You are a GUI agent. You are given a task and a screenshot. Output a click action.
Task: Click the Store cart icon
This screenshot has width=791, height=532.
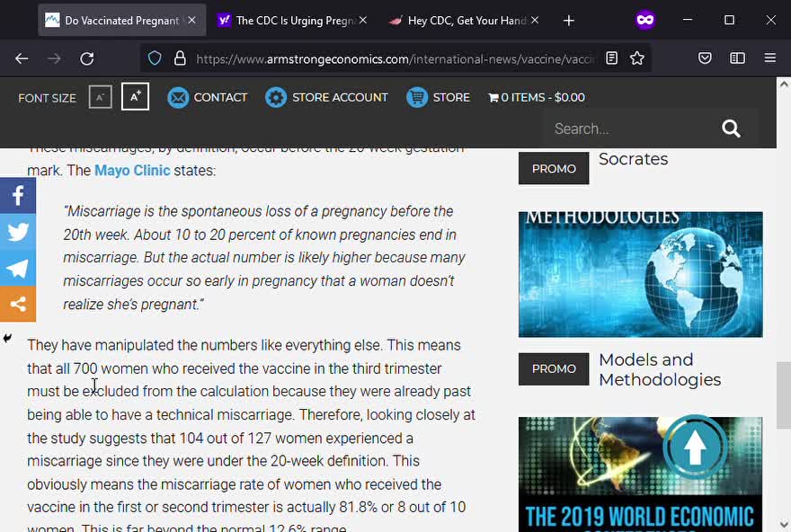click(x=417, y=97)
